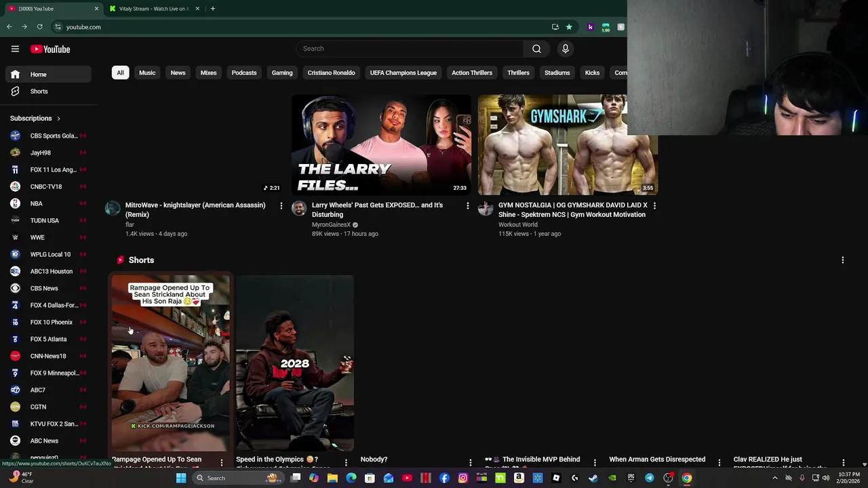Click the install app icon in address bar
The height and width of the screenshot is (488, 868).
point(555,27)
